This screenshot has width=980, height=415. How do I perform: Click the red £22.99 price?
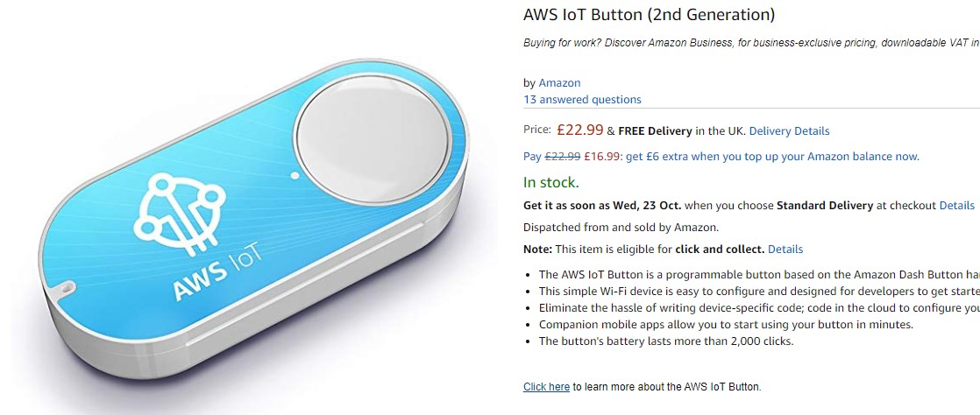579,130
